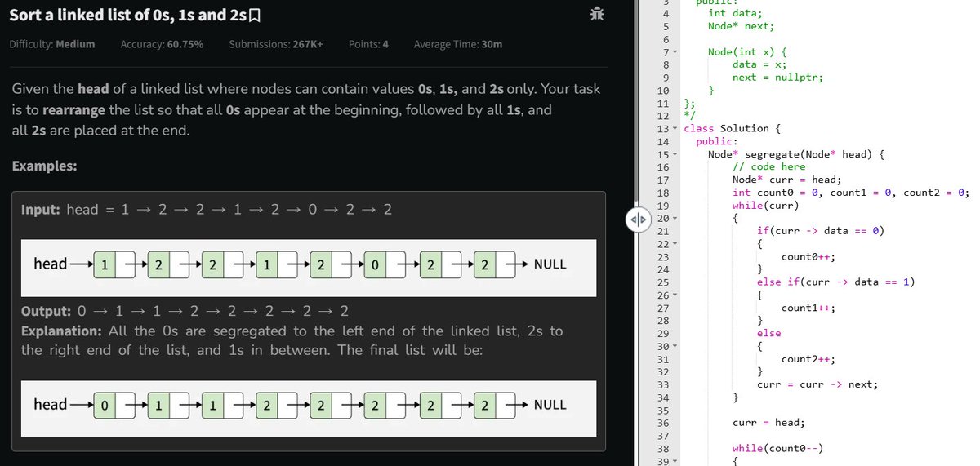Collapse code fold arrow at line 39

point(675,461)
